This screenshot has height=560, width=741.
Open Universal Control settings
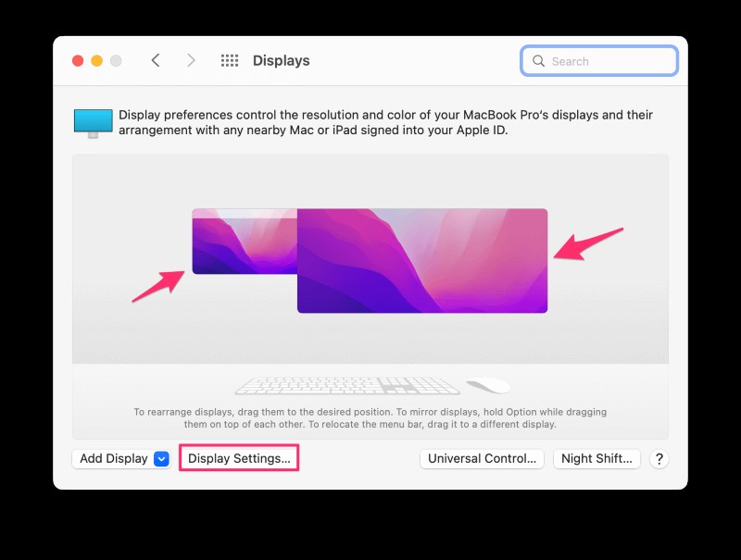[482, 458]
